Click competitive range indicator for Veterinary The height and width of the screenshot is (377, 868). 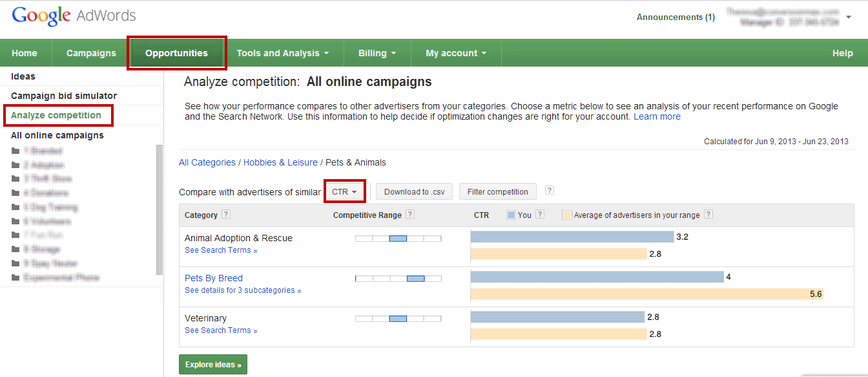point(398,319)
